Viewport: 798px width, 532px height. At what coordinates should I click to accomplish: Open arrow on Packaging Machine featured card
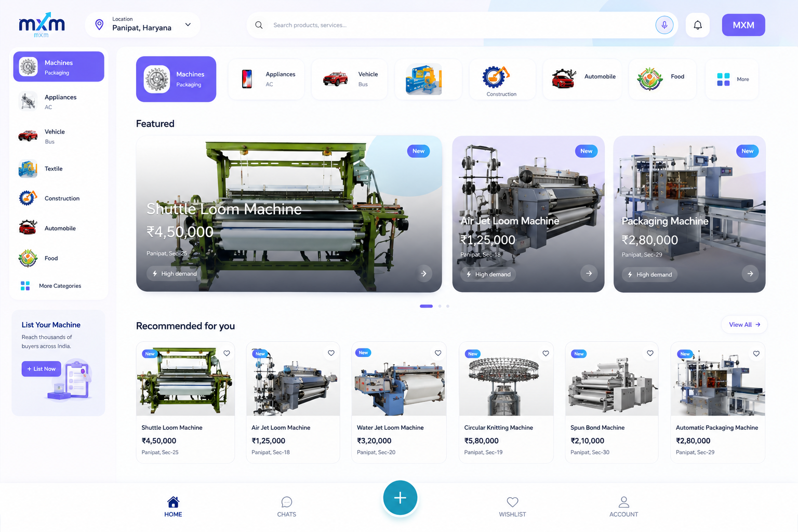(750, 273)
